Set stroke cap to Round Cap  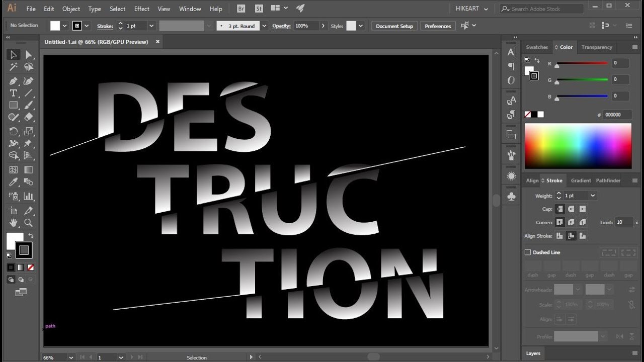[x=571, y=209]
